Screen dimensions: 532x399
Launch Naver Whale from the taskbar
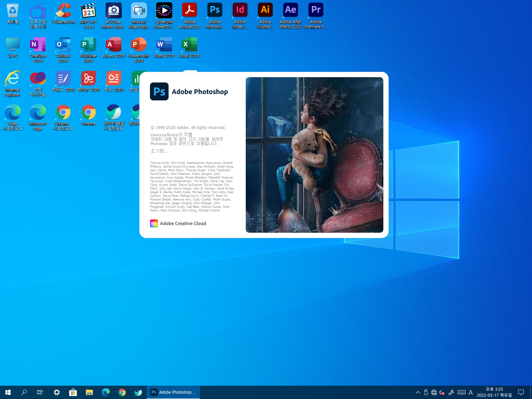point(138,392)
